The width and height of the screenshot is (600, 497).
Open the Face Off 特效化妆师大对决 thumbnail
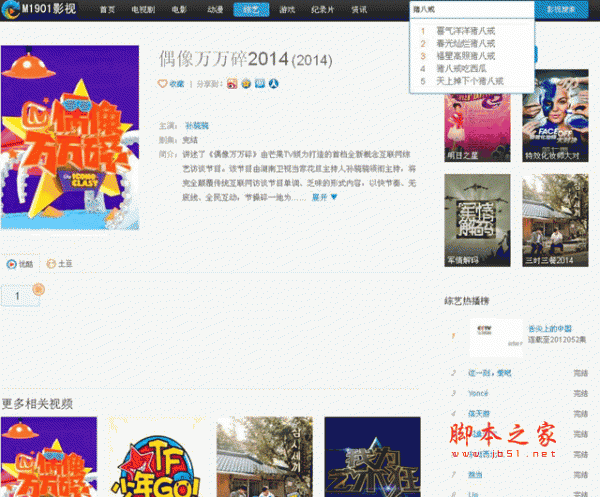(x=555, y=116)
